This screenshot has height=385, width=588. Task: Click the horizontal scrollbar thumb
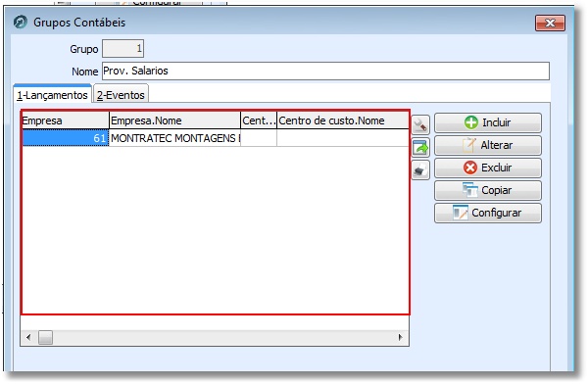coord(45,337)
